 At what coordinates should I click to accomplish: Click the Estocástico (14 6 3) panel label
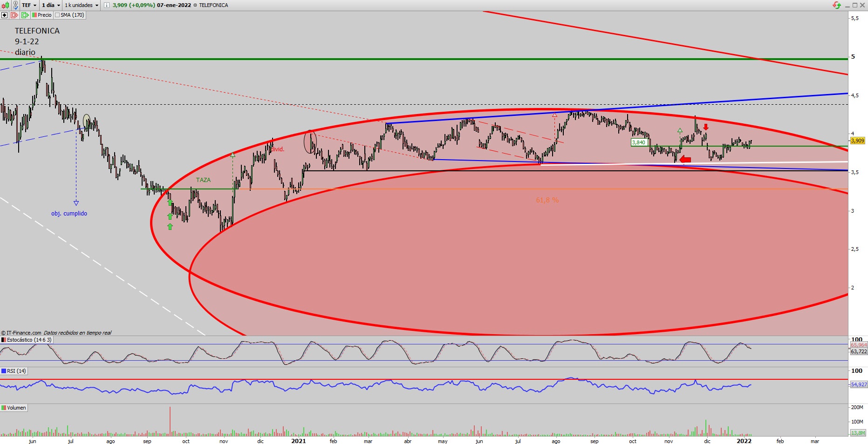[27, 340]
